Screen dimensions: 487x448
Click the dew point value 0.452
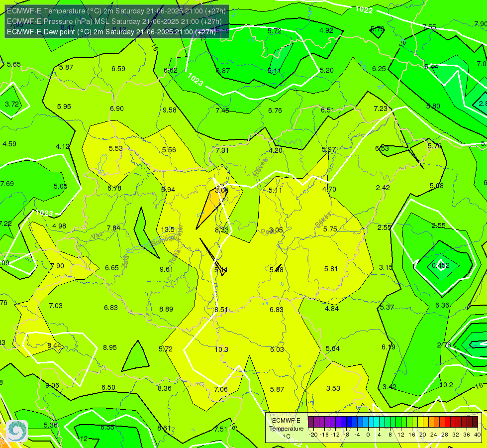[x=441, y=265]
